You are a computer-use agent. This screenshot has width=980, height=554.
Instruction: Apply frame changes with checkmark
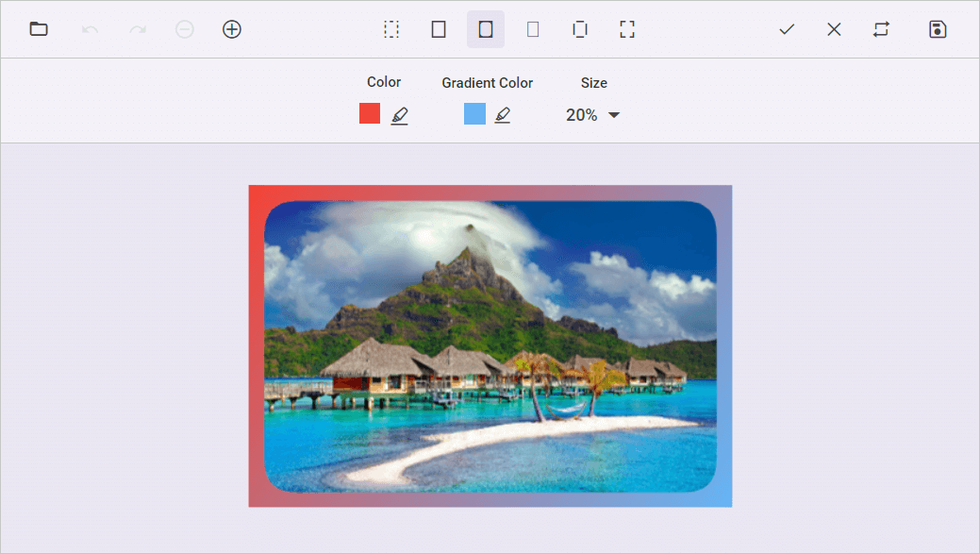point(787,29)
